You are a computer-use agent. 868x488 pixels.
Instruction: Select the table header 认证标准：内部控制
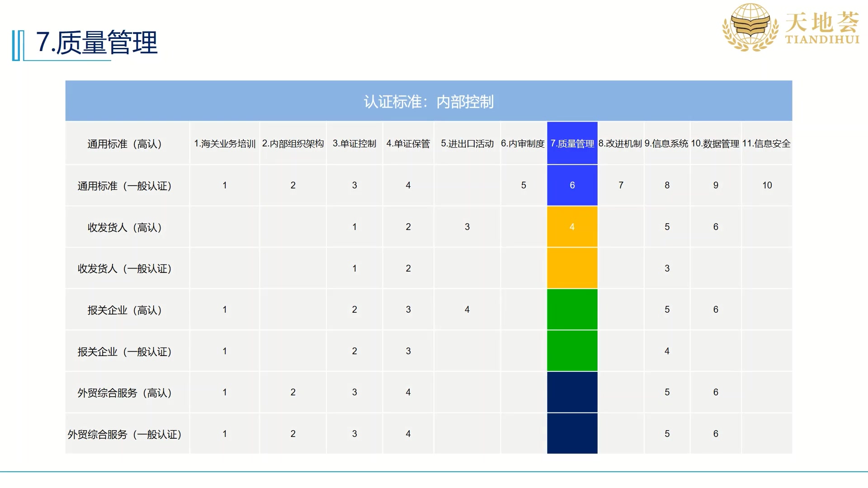429,102
